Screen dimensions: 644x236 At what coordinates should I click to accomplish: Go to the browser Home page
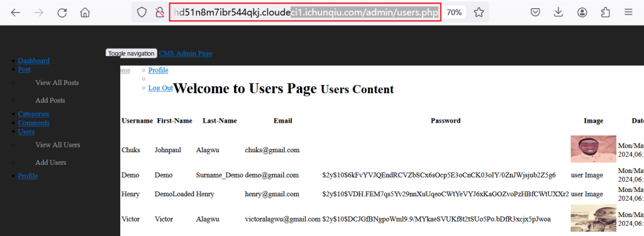[x=85, y=13]
